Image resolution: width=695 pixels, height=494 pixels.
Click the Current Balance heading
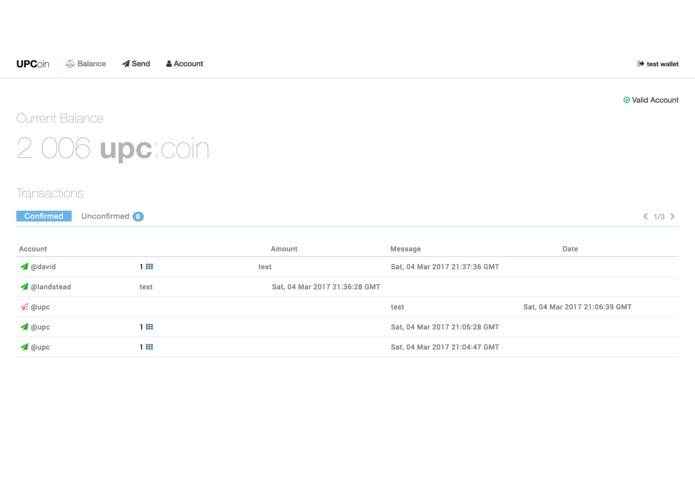pos(60,118)
